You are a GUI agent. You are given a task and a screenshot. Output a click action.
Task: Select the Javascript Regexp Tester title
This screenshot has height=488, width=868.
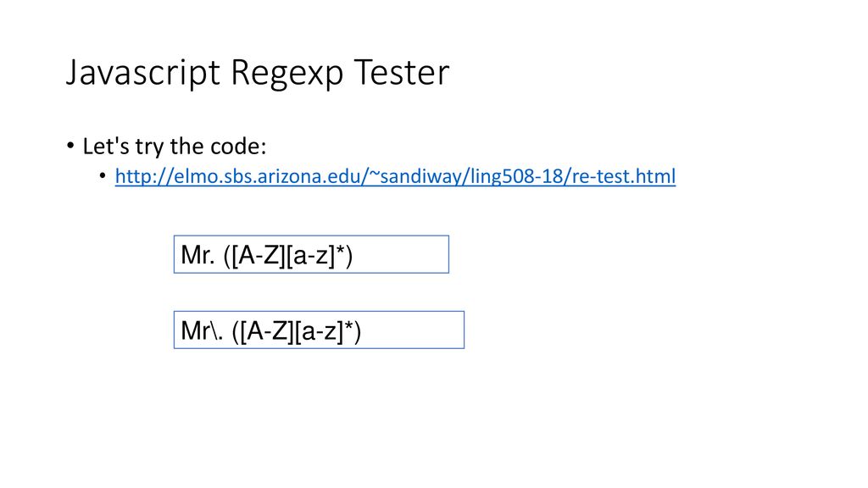tap(258, 73)
